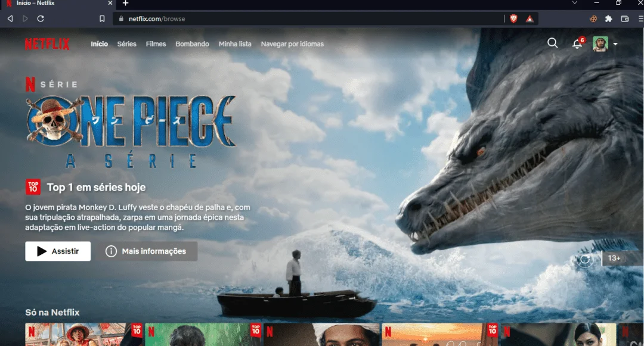Open Navegar por idiomas
Image resolution: width=644 pixels, height=346 pixels.
click(x=292, y=44)
